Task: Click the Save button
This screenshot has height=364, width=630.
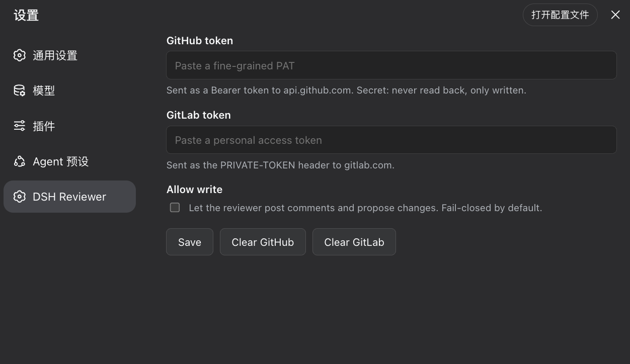Action: tap(190, 242)
